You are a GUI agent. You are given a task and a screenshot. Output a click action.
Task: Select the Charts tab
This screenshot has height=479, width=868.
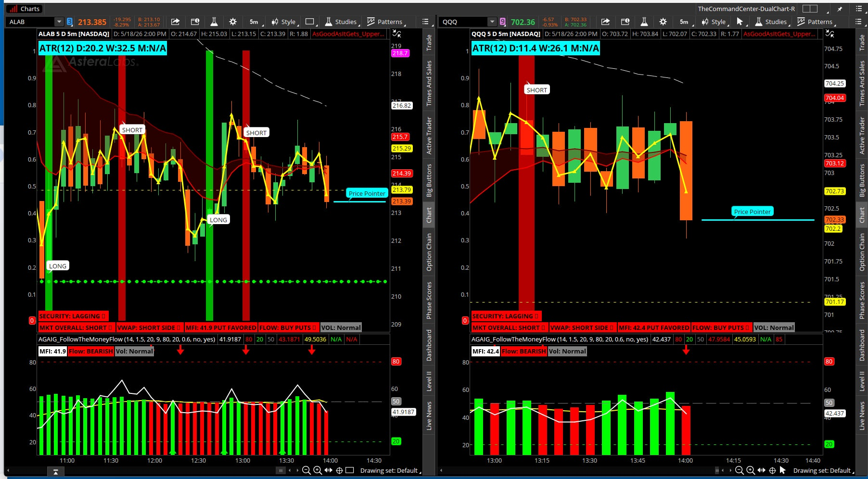tap(25, 9)
